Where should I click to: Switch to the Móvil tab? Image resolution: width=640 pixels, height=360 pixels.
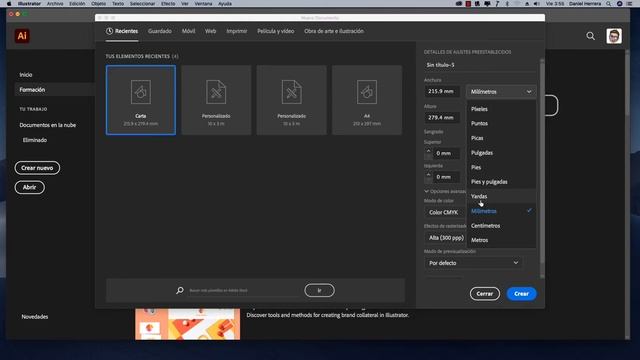[188, 31]
